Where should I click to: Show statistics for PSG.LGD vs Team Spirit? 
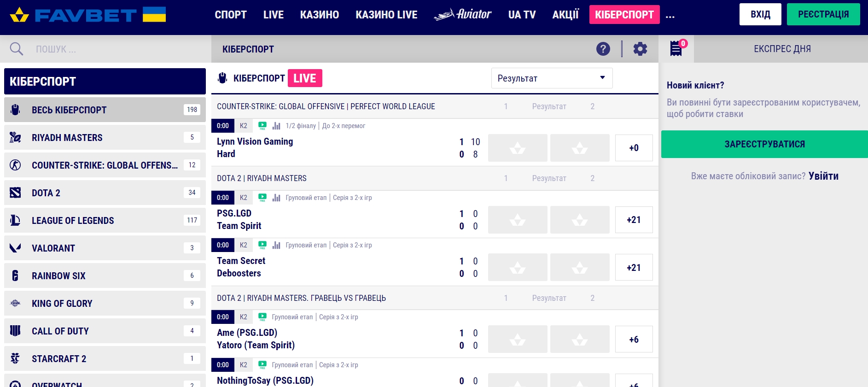coord(276,198)
